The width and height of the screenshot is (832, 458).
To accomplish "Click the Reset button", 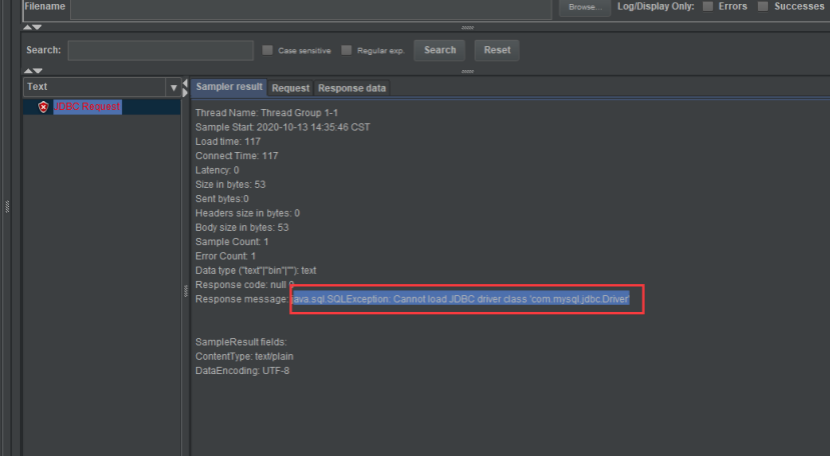I will pos(497,50).
